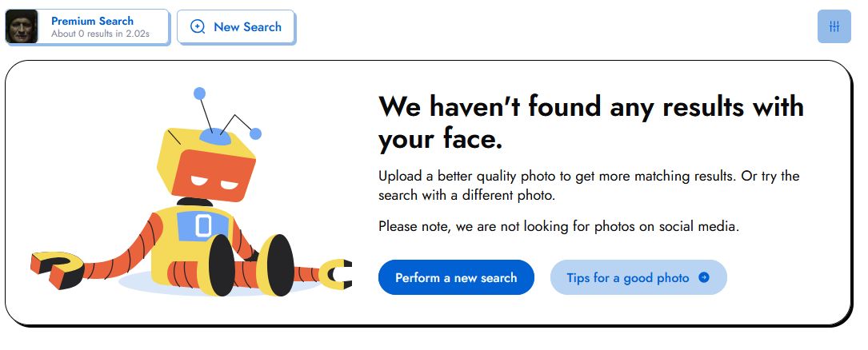
Task: Click the uploaded face photo thumbnail
Action: click(x=22, y=27)
